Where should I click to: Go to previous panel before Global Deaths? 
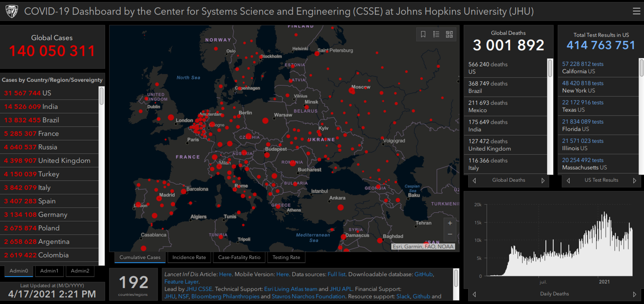[x=474, y=180]
